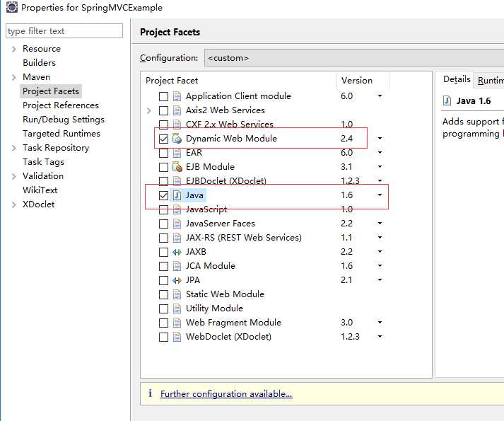The width and height of the screenshot is (504, 421).
Task: Select Builders in the properties tree
Action: pos(39,63)
